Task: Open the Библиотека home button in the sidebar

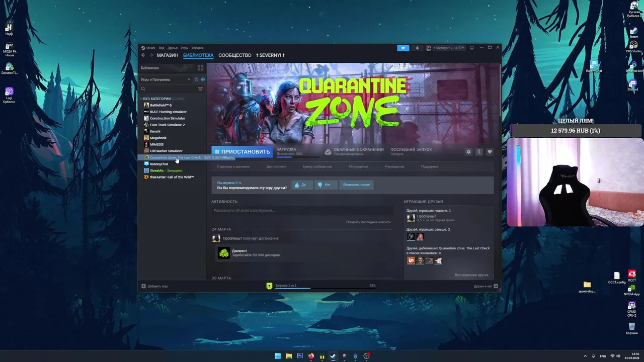Action: click(166, 68)
